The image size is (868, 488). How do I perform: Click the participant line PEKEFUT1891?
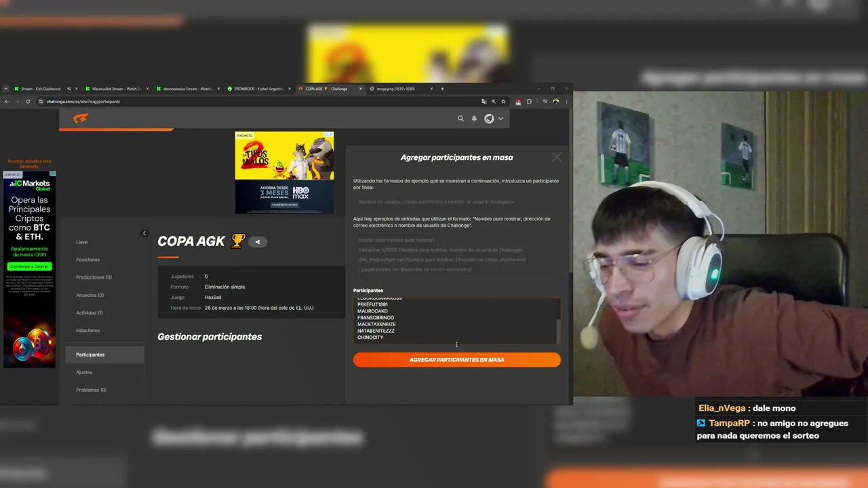[373, 304]
